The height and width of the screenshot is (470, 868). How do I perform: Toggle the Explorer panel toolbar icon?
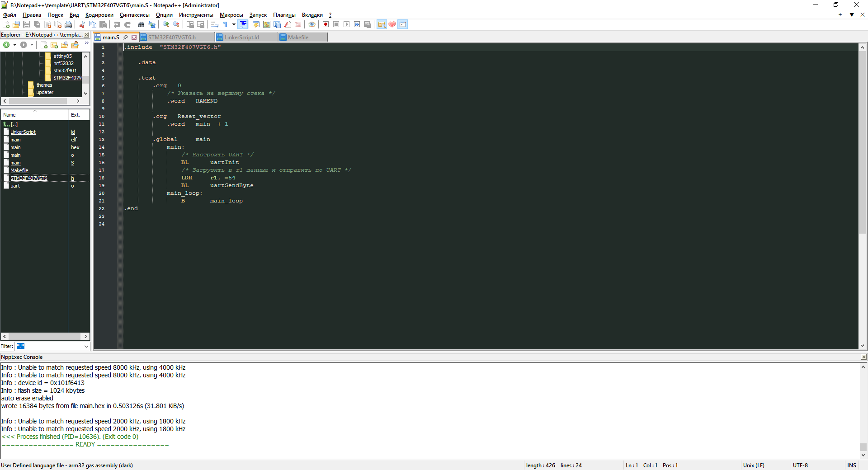(x=382, y=24)
